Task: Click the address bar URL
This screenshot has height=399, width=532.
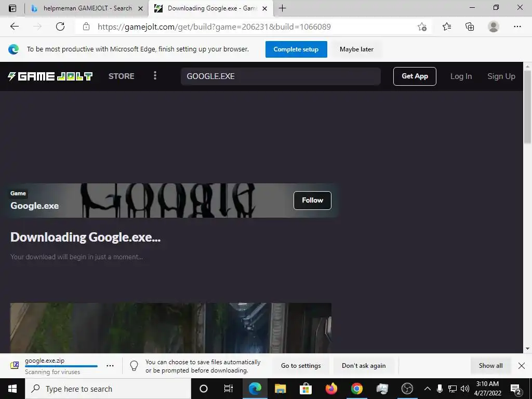Action: 214,27
